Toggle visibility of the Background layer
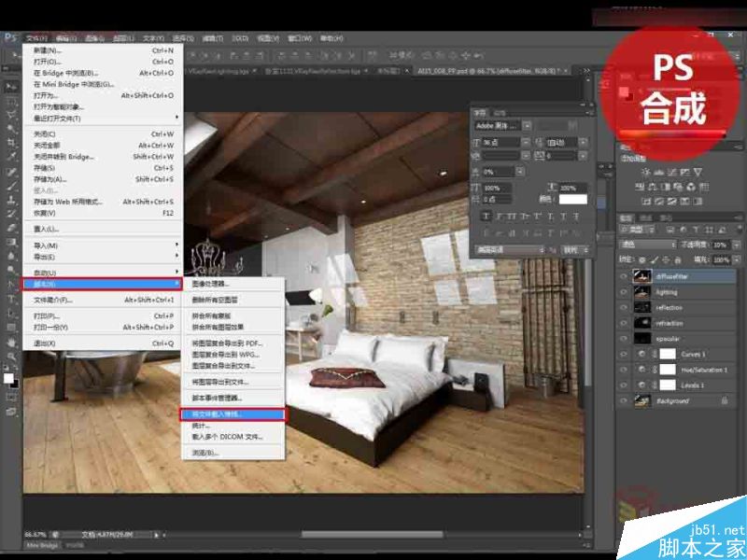The height and width of the screenshot is (560, 747). coord(623,401)
